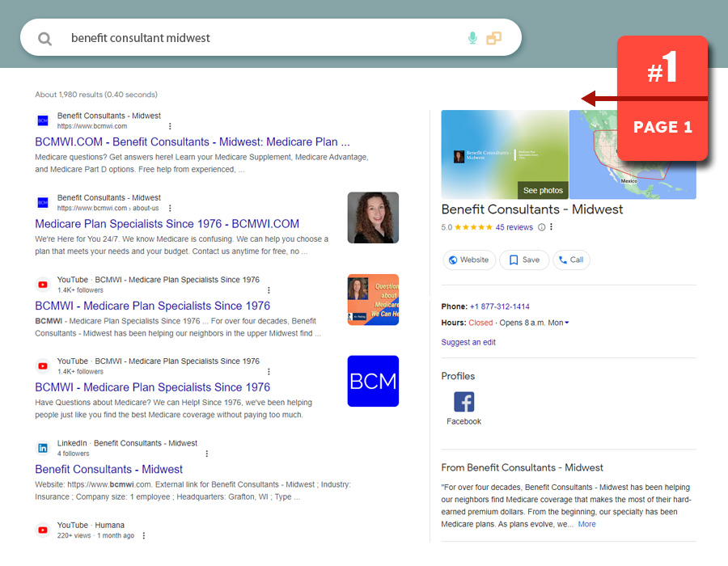
Task: Open more options next to 45 reviews
Action: [551, 227]
